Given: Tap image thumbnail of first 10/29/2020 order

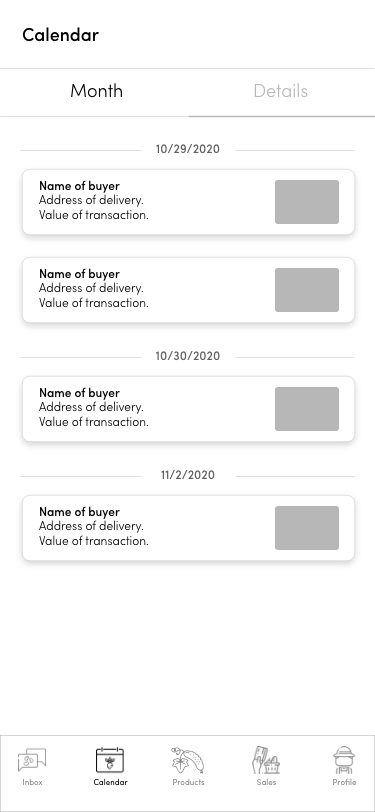Looking at the screenshot, I should click(x=307, y=202).
